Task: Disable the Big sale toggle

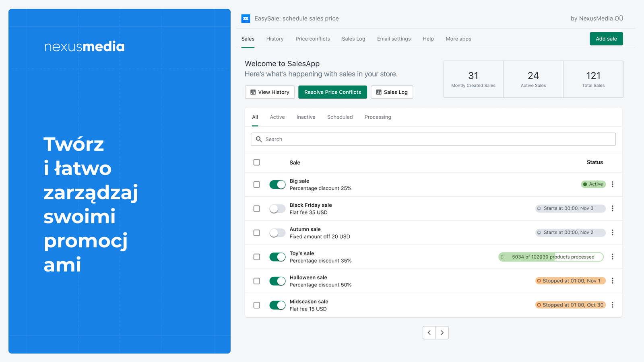Action: (x=277, y=184)
